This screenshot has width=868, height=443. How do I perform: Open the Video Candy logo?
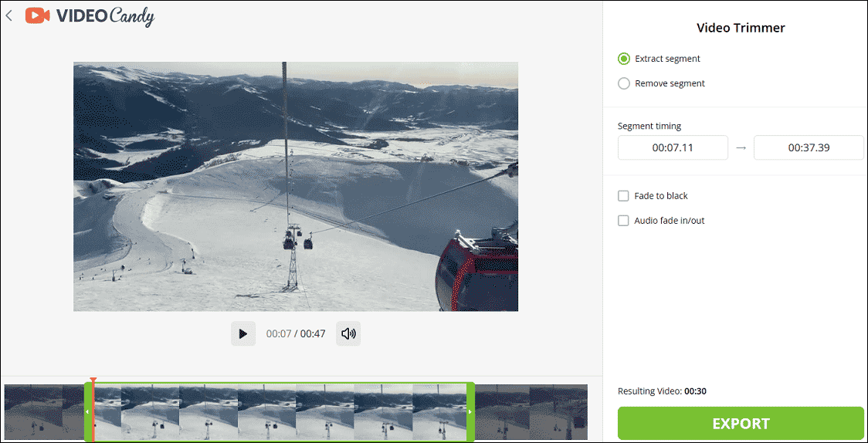pos(90,16)
